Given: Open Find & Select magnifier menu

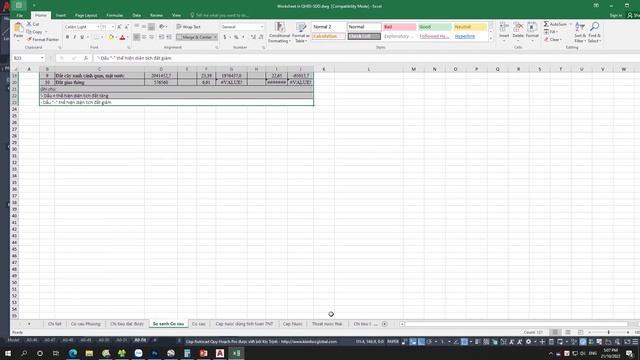Looking at the screenshot, I should (x=594, y=32).
